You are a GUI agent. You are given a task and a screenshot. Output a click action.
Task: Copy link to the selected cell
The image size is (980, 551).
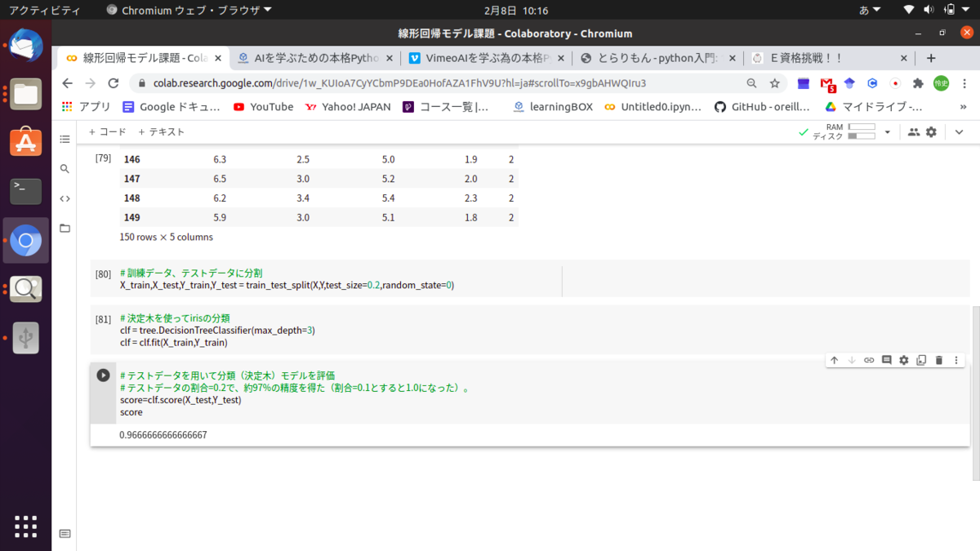(x=869, y=360)
